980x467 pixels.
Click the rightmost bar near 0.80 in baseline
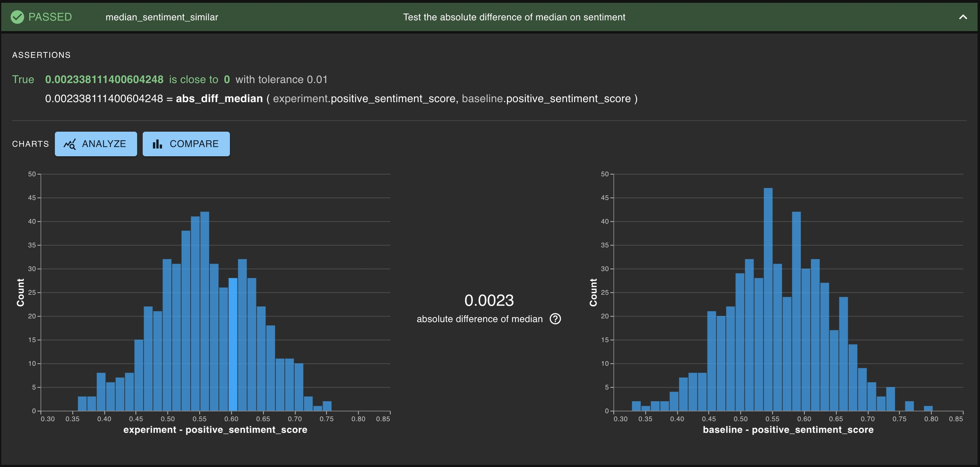pyautogui.click(x=928, y=408)
